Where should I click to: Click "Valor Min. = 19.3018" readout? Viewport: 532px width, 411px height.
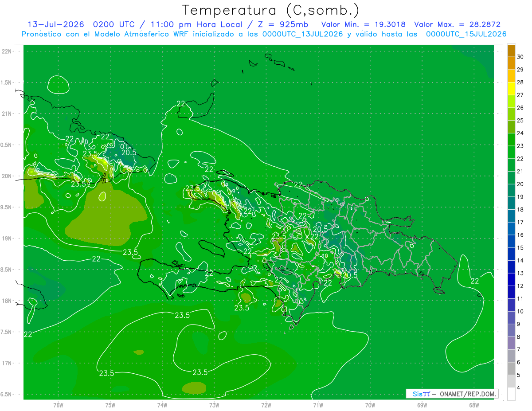363,24
